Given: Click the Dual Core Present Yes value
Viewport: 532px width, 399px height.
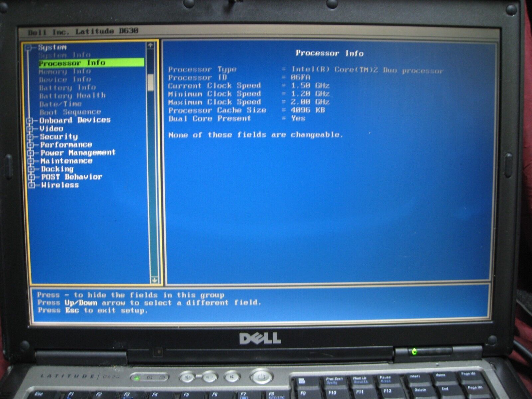Looking at the screenshot, I should tap(298, 118).
